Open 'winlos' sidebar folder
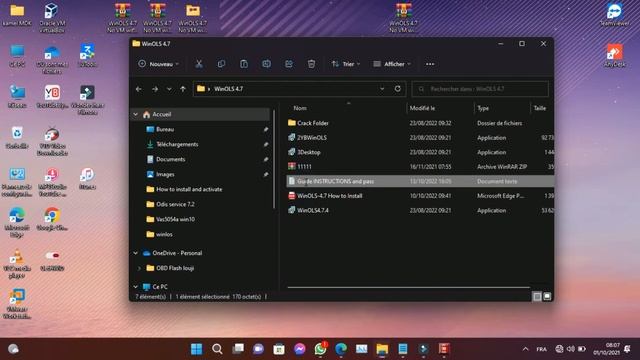Viewport: 640px width, 360px height. [164, 234]
